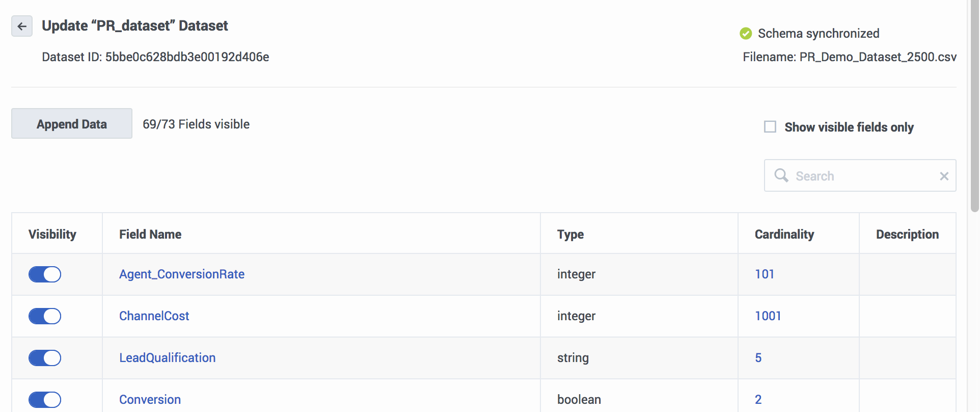Toggle visibility of Agent_ConversionRate field
The image size is (980, 412).
coord(45,274)
